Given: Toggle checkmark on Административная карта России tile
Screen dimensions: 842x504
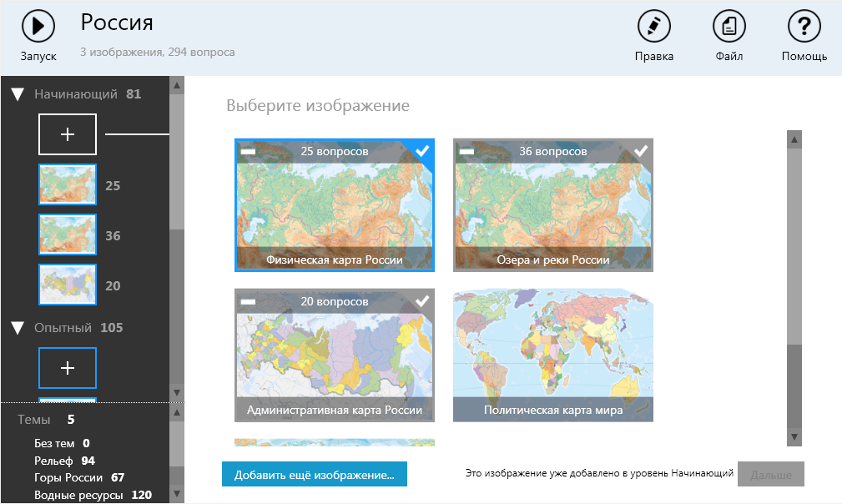Looking at the screenshot, I should pyautogui.click(x=422, y=300).
